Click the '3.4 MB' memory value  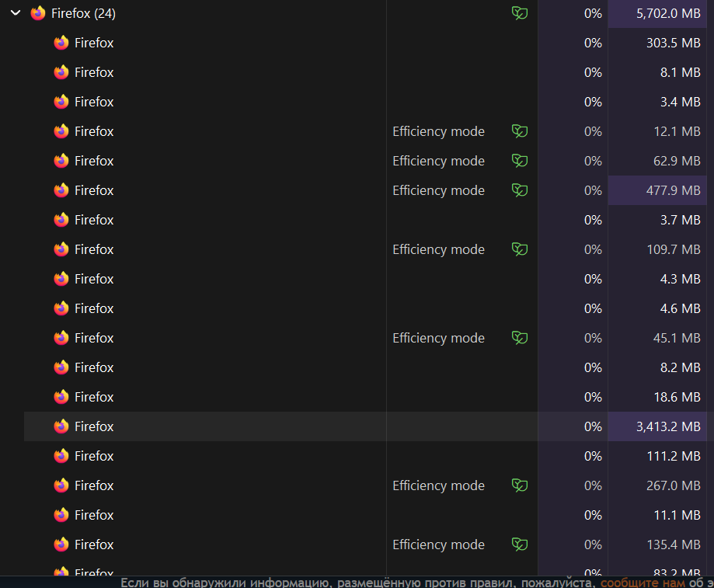click(681, 102)
